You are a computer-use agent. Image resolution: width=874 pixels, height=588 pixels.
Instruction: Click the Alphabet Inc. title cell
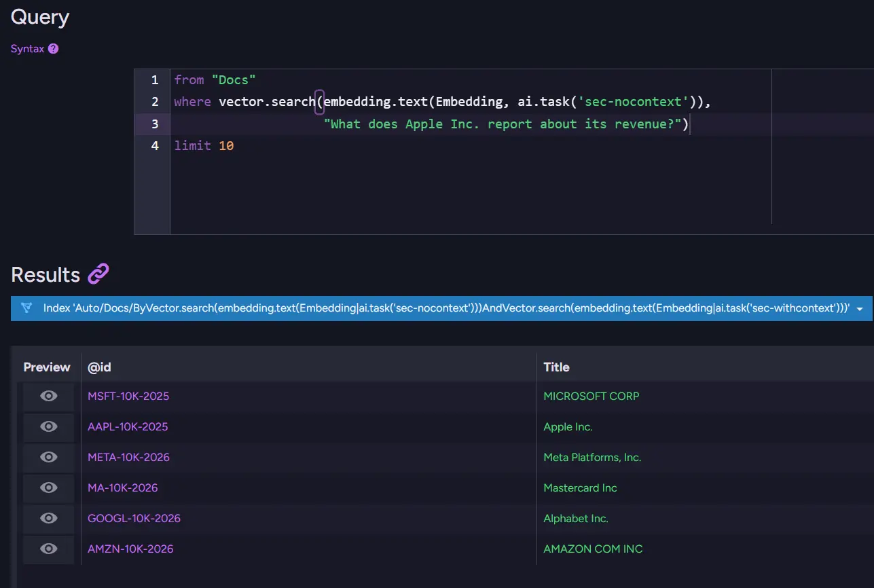[576, 518]
